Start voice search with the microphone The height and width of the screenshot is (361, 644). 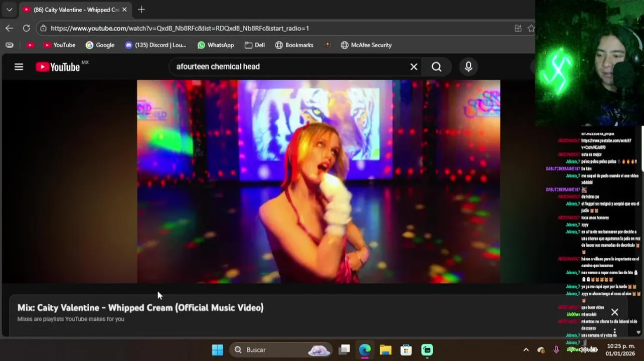[x=468, y=67]
